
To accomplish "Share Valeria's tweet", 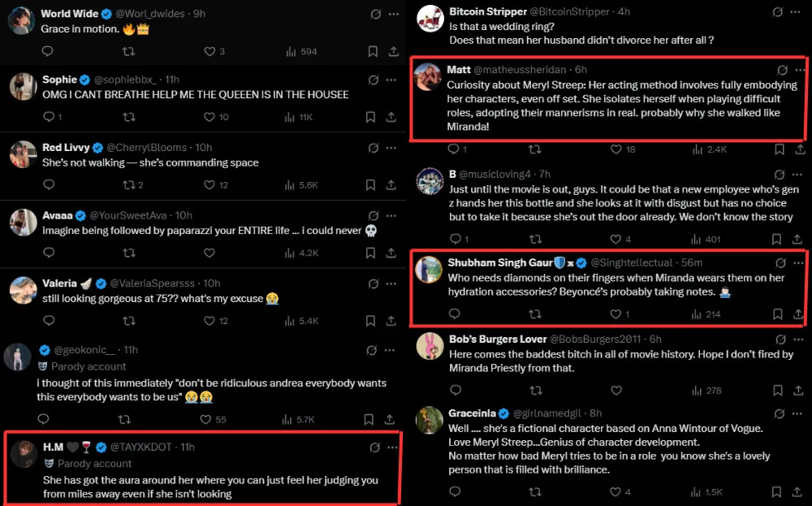I will (x=391, y=321).
